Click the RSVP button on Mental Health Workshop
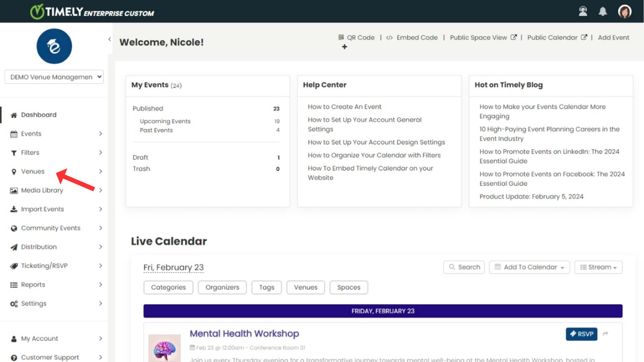This screenshot has height=362, width=644. tap(581, 334)
